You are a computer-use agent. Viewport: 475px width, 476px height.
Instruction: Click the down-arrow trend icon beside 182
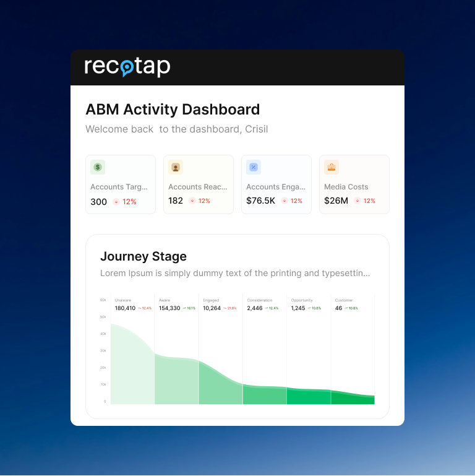[x=192, y=201]
